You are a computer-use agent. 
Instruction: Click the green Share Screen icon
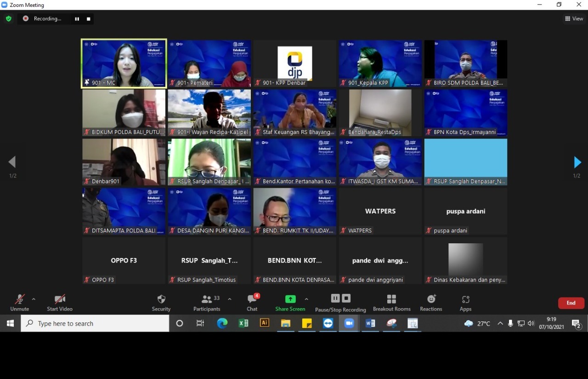290,299
